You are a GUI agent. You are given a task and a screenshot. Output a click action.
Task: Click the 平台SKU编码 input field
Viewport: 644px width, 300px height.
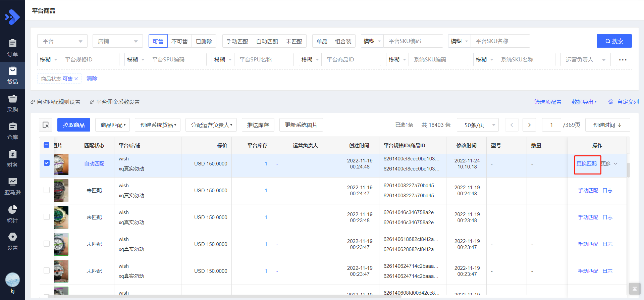click(413, 41)
